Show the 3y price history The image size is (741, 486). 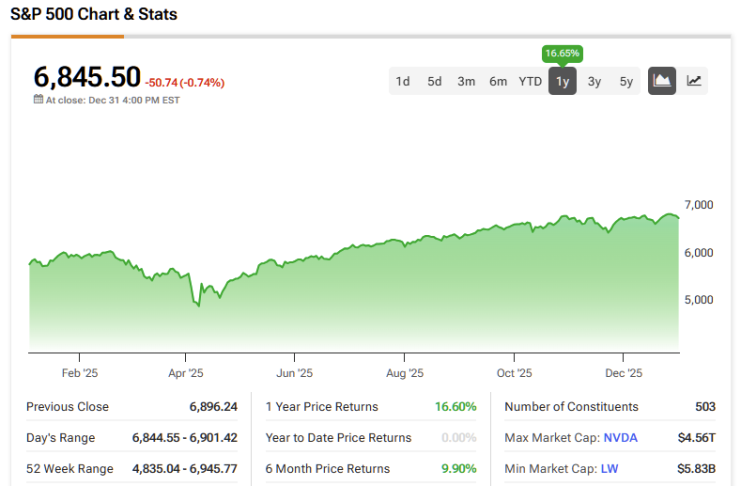[594, 81]
